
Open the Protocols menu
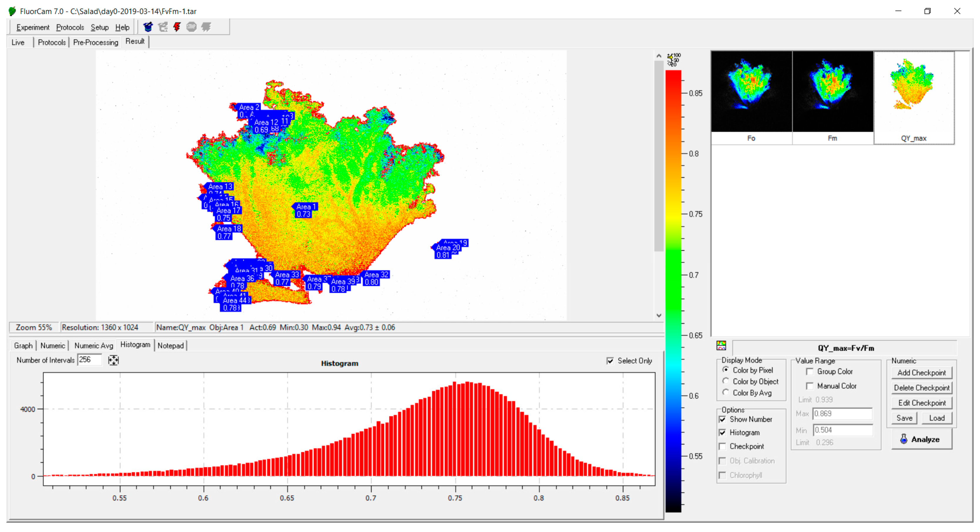click(70, 27)
